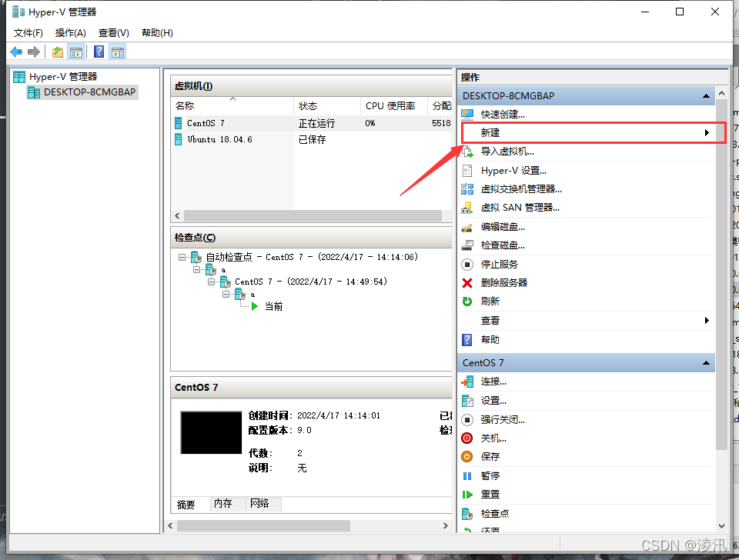Select Hyper-V 管理器 root tree node
This screenshot has width=739, height=560.
[x=62, y=77]
